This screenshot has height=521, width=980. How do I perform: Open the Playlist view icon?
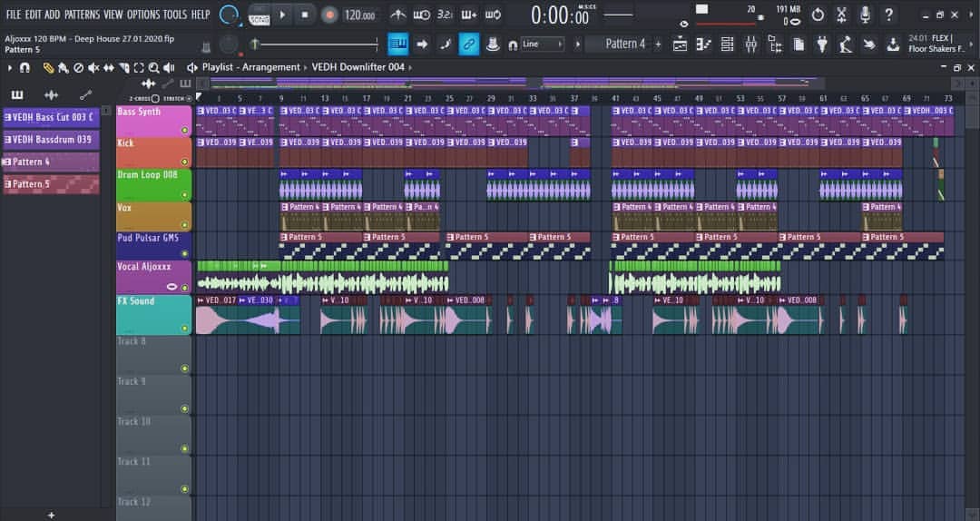[x=680, y=44]
